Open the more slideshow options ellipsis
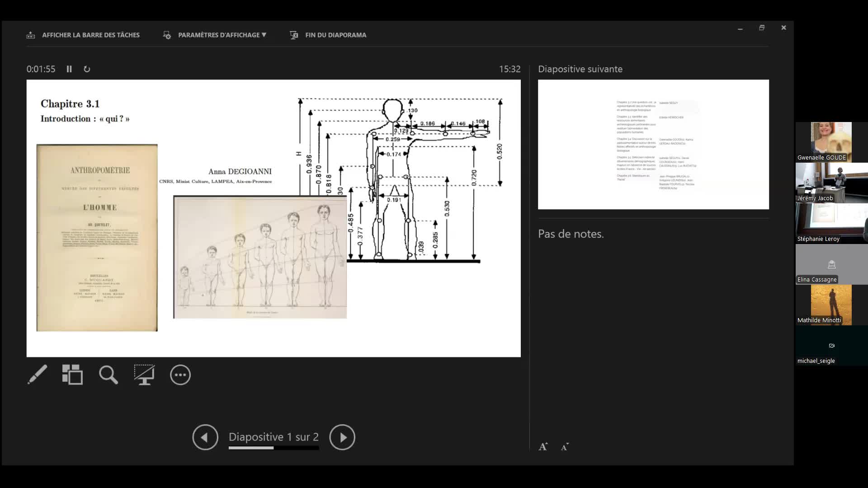The width and height of the screenshot is (868, 488). coord(180,375)
